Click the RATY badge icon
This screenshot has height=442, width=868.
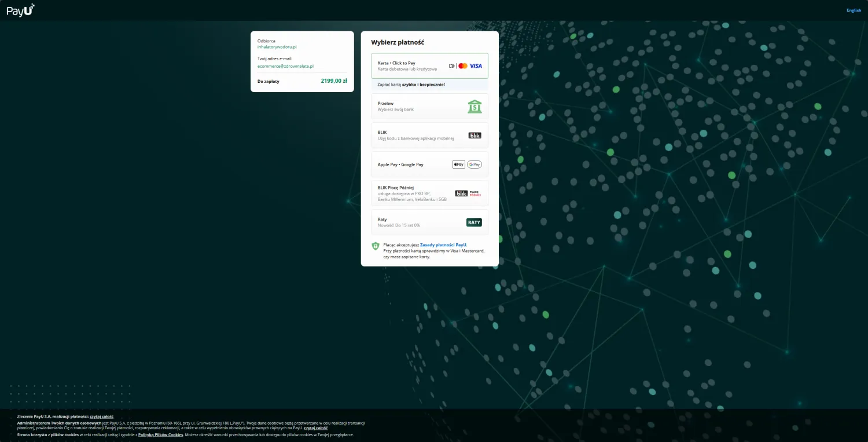pyautogui.click(x=474, y=222)
